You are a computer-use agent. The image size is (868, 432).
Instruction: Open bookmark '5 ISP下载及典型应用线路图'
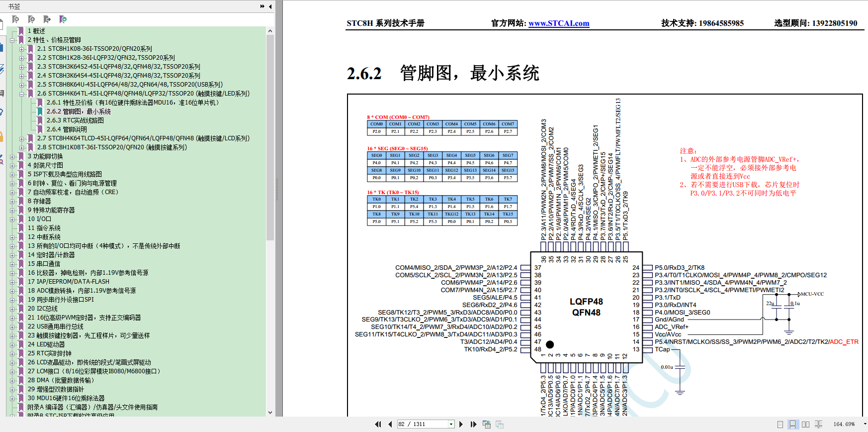pos(65,174)
